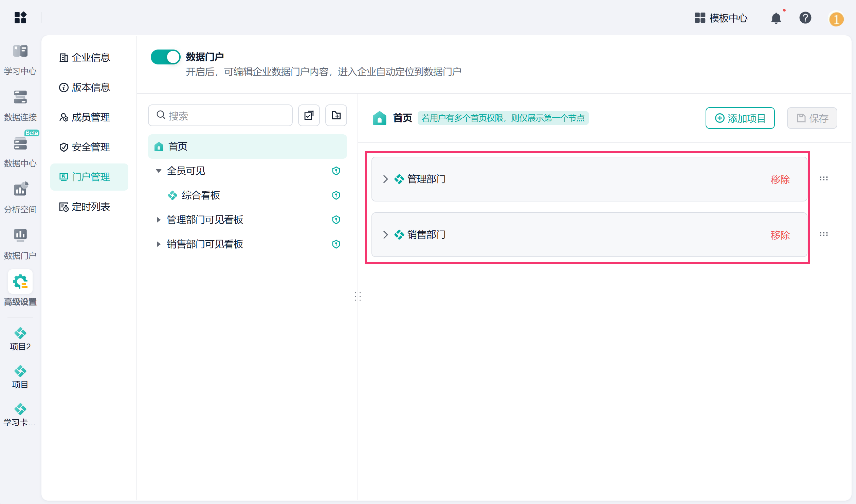The height and width of the screenshot is (504, 856).
Task: Open the 成员管理 menu item
Action: pos(85,117)
